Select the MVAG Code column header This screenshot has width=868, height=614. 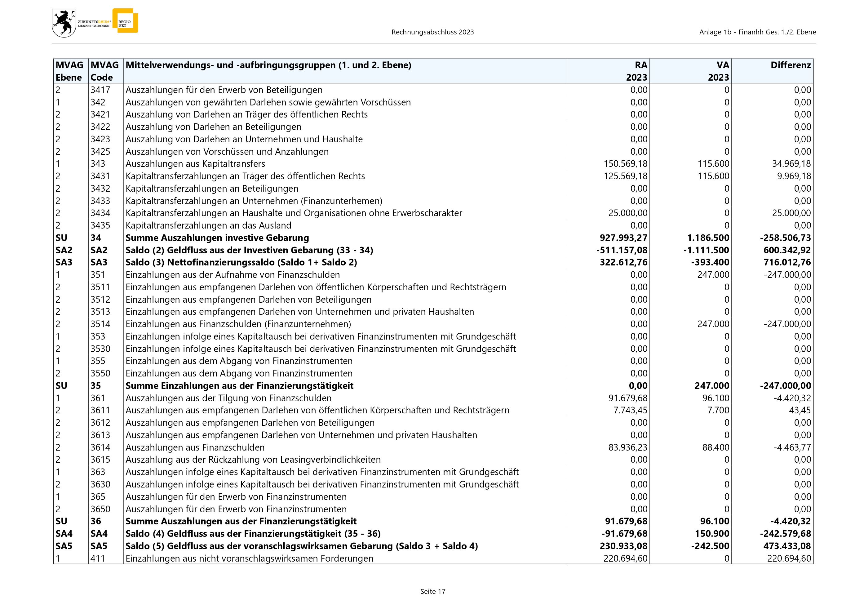(105, 71)
